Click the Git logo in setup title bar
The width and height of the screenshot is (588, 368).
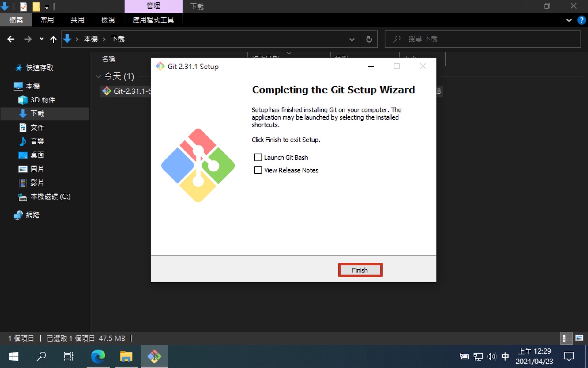pyautogui.click(x=160, y=66)
